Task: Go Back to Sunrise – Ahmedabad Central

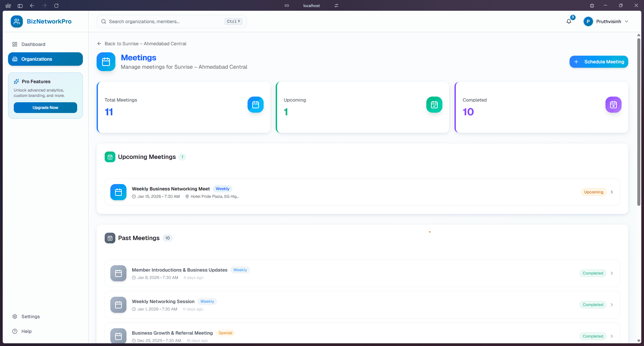Action: tap(141, 44)
